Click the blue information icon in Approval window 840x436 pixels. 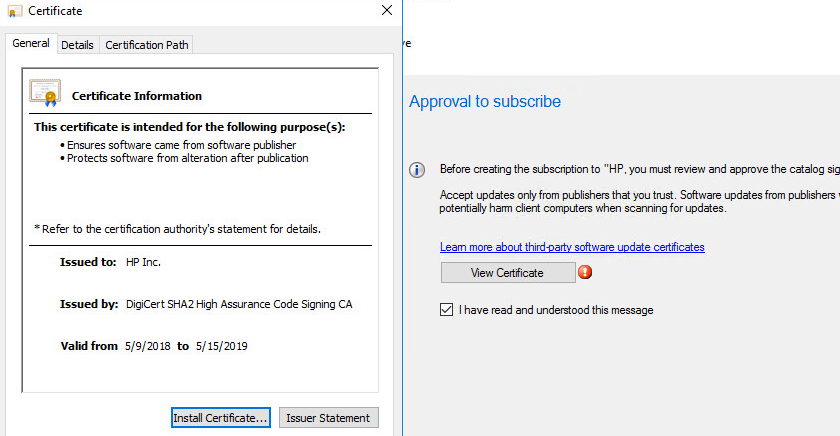[x=417, y=170]
